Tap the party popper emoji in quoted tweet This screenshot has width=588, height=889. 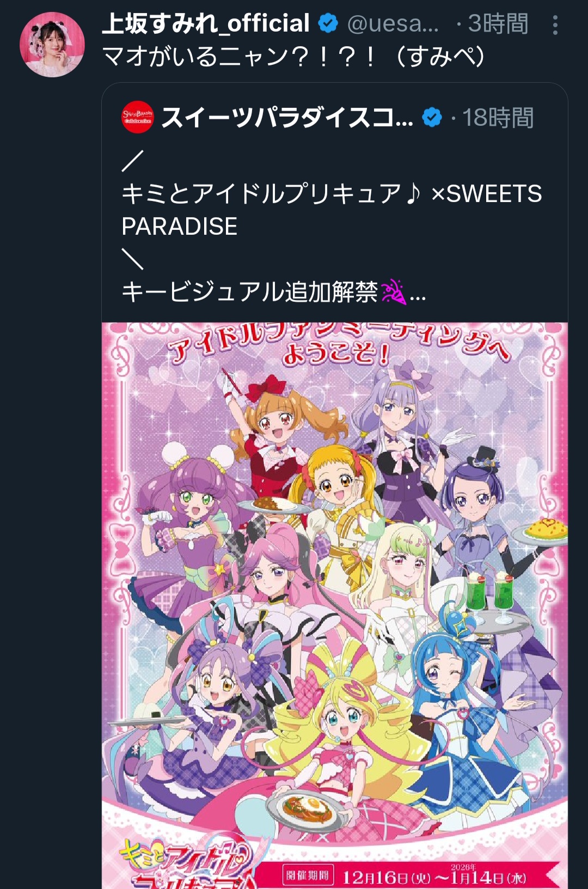pos(393,293)
